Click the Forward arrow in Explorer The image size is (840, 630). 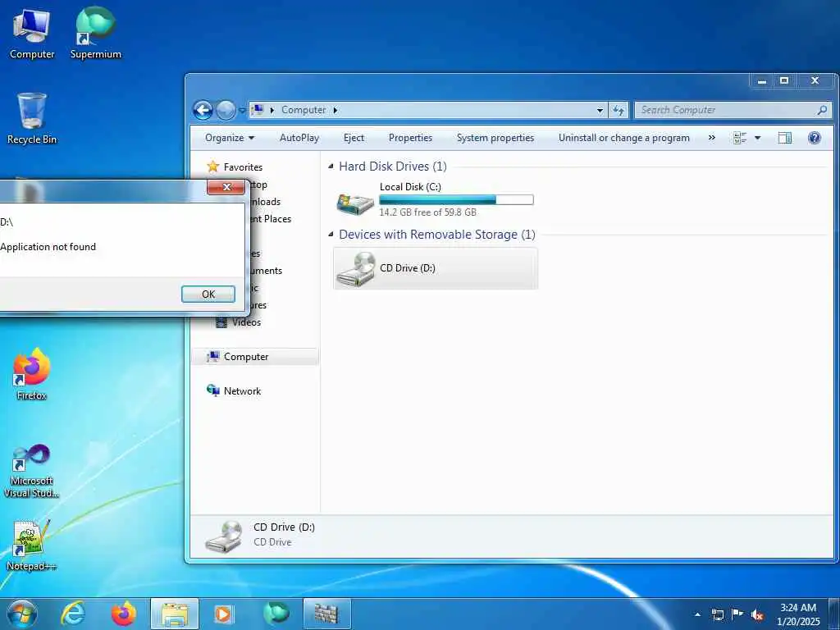coord(226,111)
